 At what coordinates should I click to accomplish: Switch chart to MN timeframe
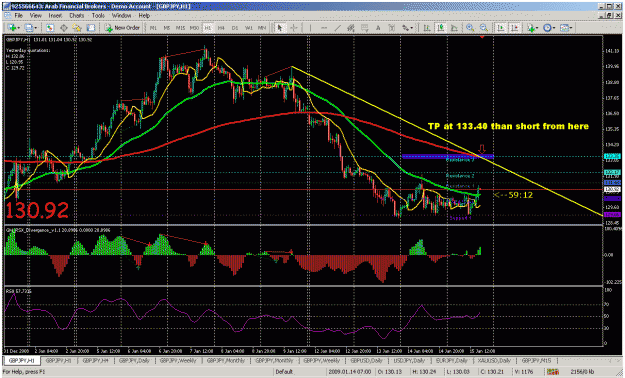click(262, 28)
